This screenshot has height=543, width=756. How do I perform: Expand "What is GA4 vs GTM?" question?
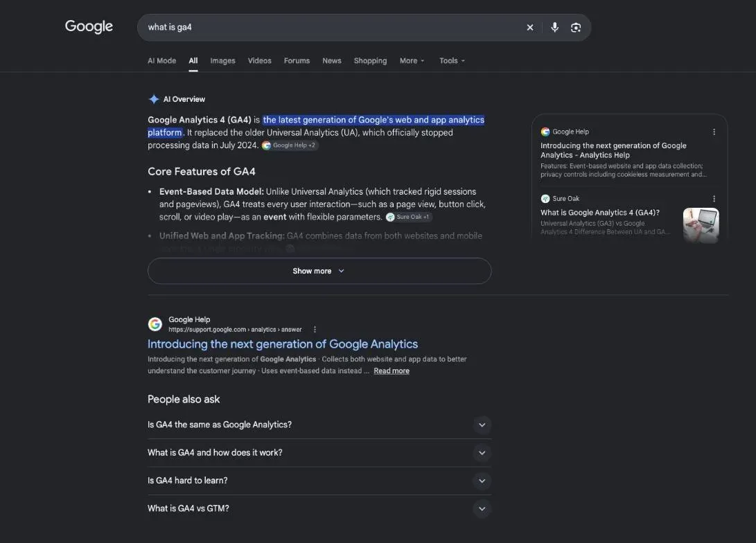pyautogui.click(x=319, y=508)
